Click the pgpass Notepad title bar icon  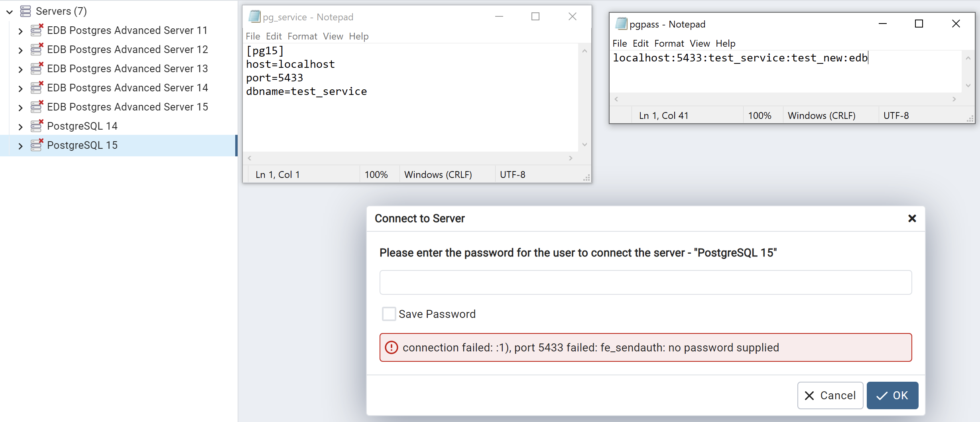(x=621, y=24)
